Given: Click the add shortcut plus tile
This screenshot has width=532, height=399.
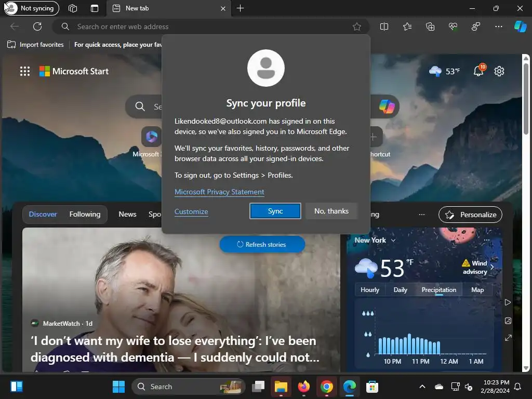Looking at the screenshot, I should [x=373, y=137].
